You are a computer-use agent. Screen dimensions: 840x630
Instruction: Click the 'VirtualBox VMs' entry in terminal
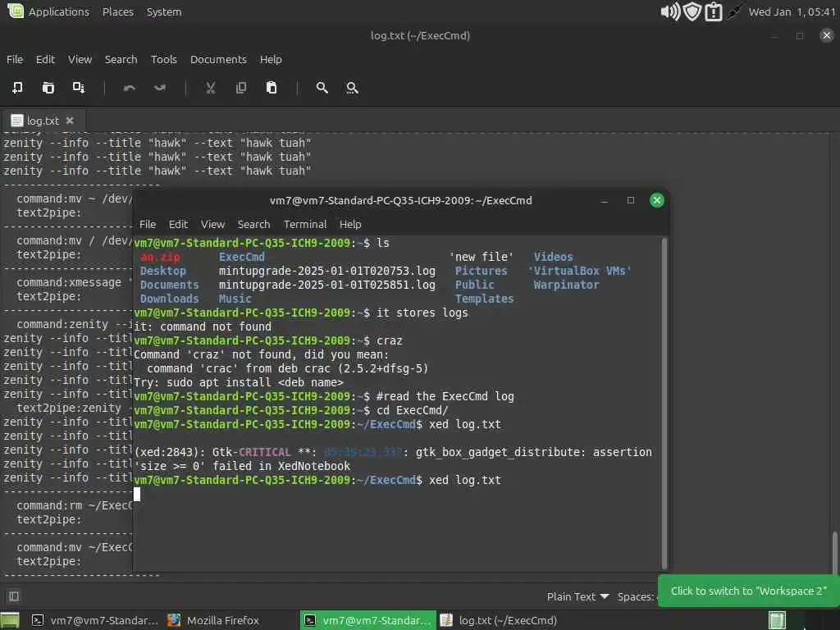580,271
